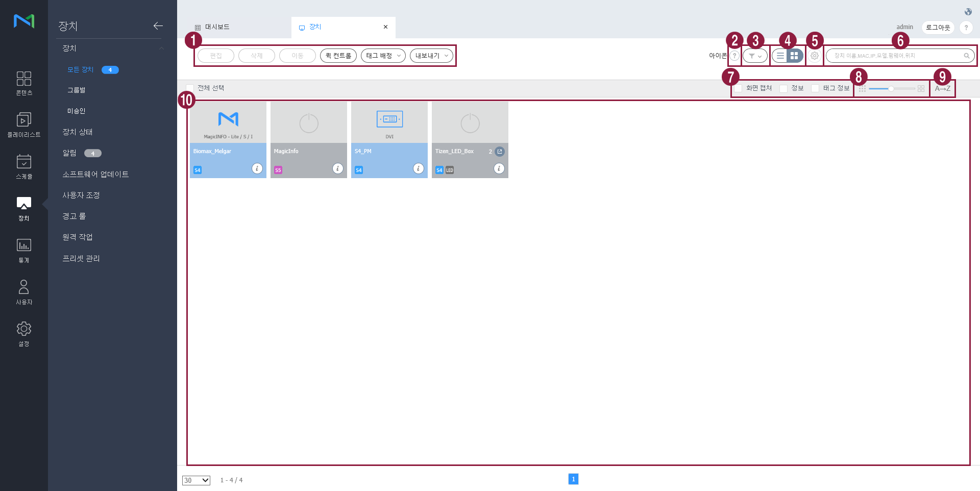Collapse the 장치 panel back arrow
This screenshot has width=980, height=491.
click(158, 26)
